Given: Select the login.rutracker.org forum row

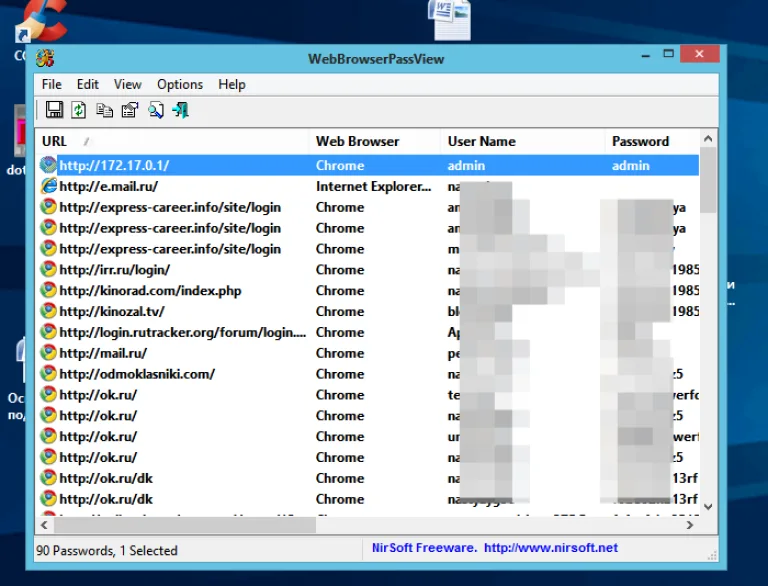Looking at the screenshot, I should click(x=369, y=332).
